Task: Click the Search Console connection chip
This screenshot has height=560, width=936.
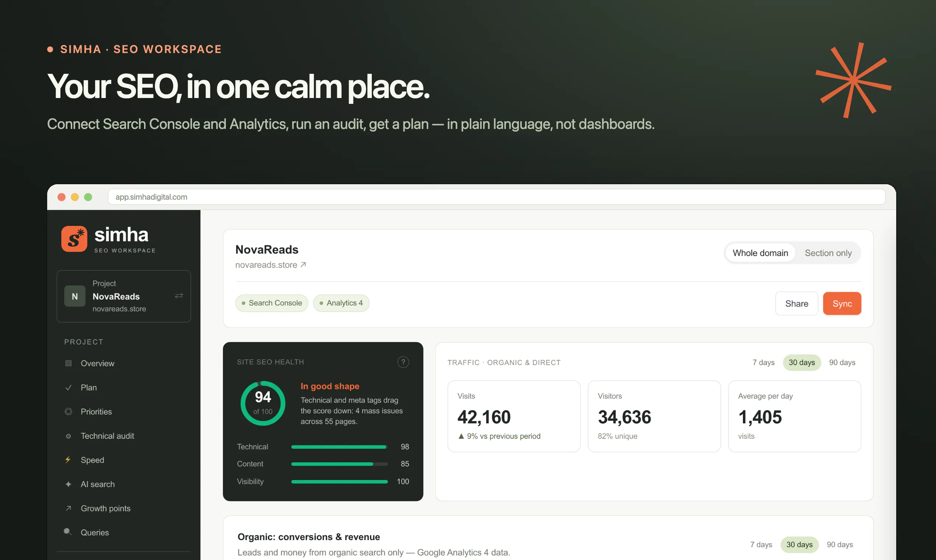Action: tap(272, 303)
